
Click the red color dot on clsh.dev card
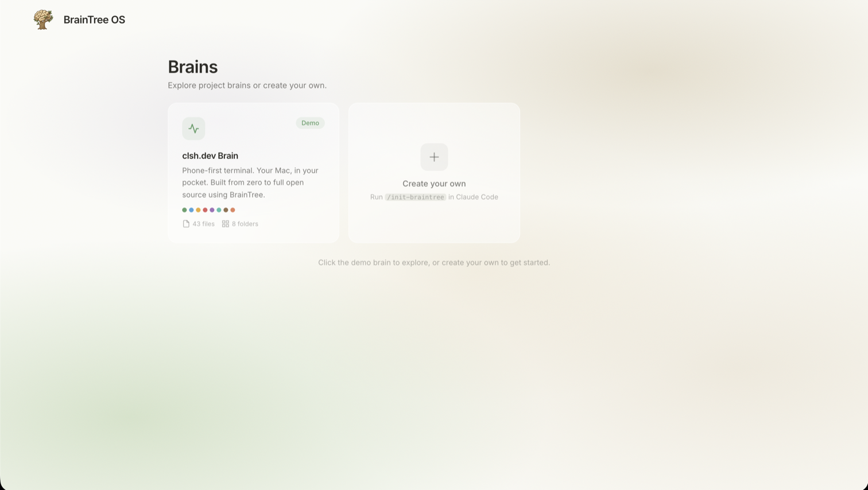point(205,210)
